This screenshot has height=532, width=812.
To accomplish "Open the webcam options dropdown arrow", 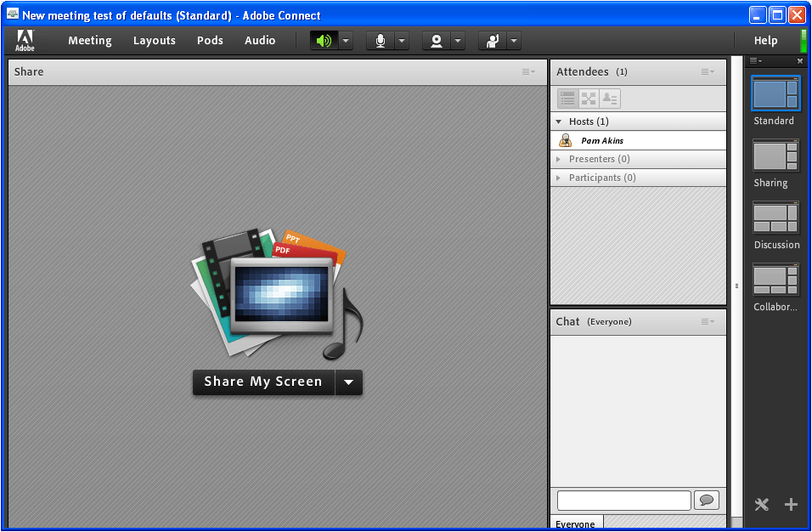I will [x=458, y=41].
